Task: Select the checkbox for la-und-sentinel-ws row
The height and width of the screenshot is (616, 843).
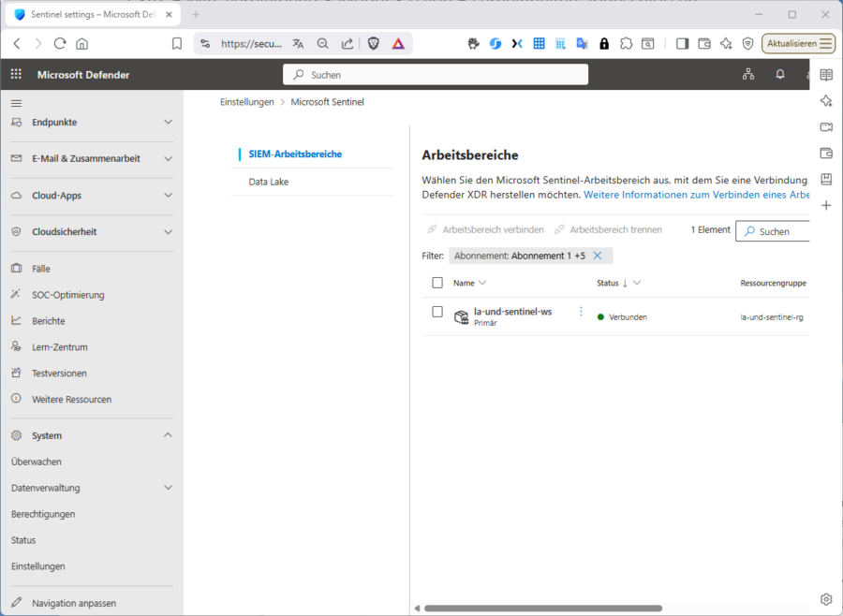Action: point(437,312)
